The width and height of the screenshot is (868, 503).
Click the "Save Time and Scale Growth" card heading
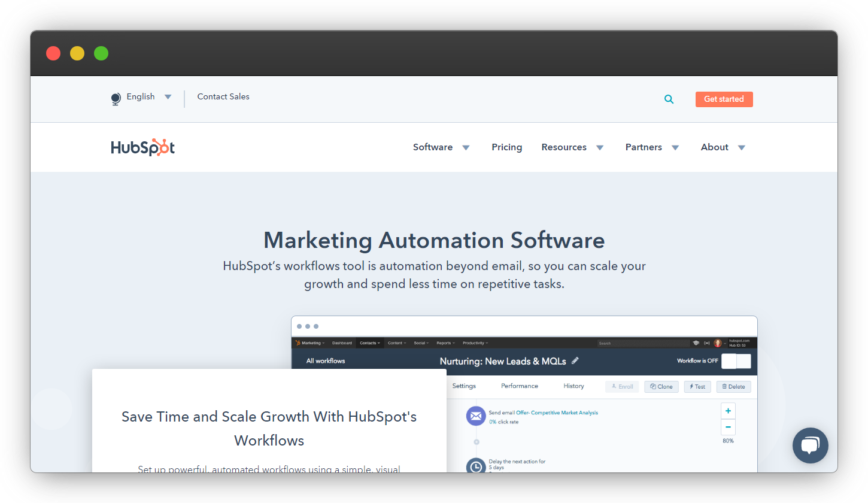[269, 428]
